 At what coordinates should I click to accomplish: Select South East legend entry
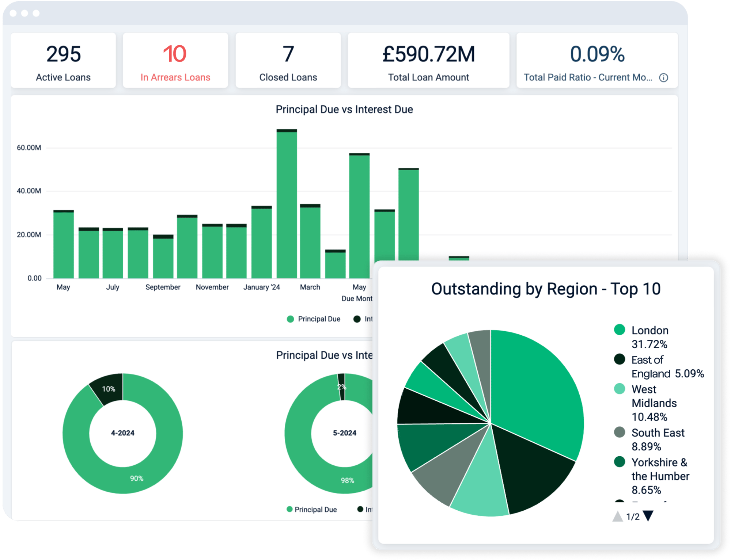[649, 439]
